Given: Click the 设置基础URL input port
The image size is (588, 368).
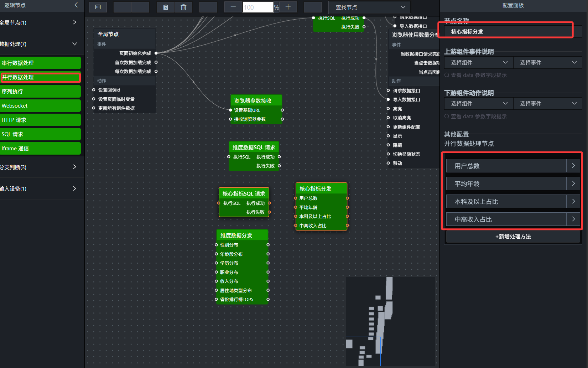Looking at the screenshot, I should tap(230, 110).
